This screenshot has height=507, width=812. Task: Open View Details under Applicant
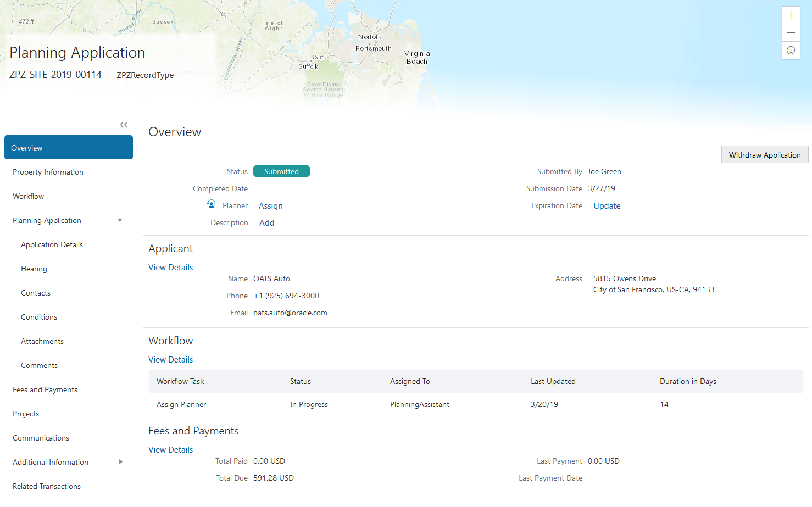point(170,267)
